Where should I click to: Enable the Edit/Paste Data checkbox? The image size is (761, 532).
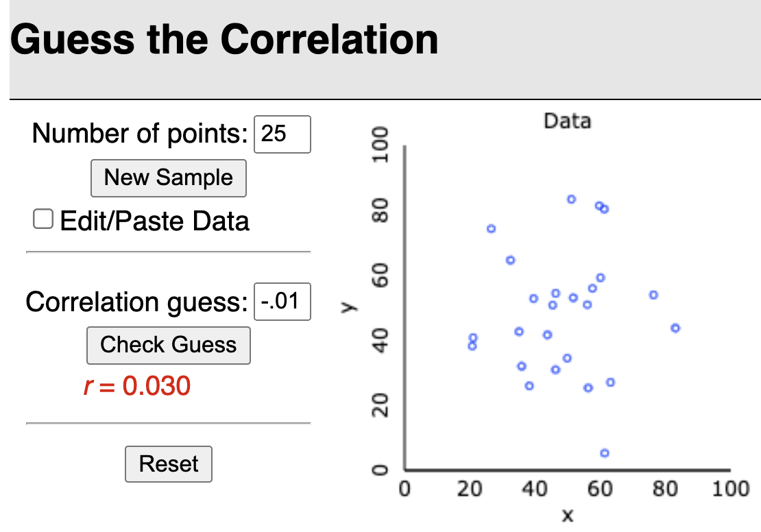pyautogui.click(x=43, y=219)
